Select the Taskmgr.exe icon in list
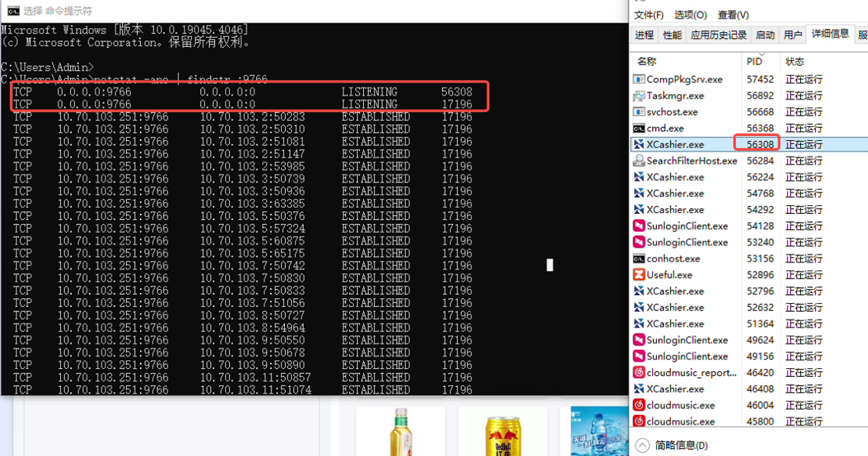This screenshot has height=456, width=868. pyautogui.click(x=639, y=95)
